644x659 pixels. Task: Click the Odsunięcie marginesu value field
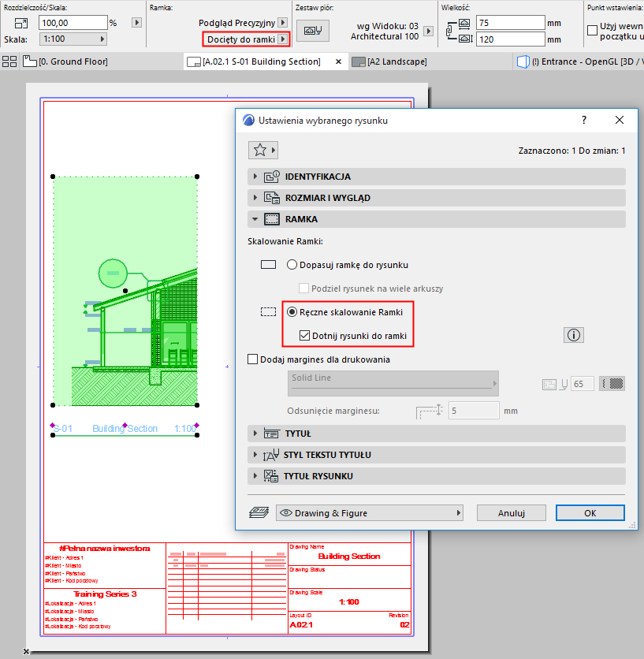(x=474, y=411)
